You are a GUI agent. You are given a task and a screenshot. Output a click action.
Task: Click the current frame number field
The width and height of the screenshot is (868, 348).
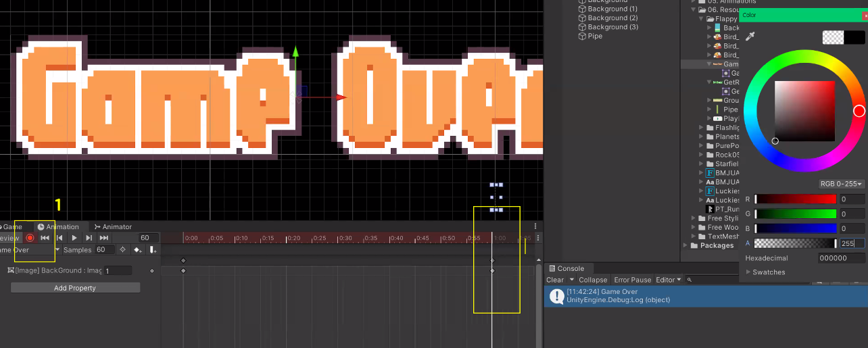149,238
